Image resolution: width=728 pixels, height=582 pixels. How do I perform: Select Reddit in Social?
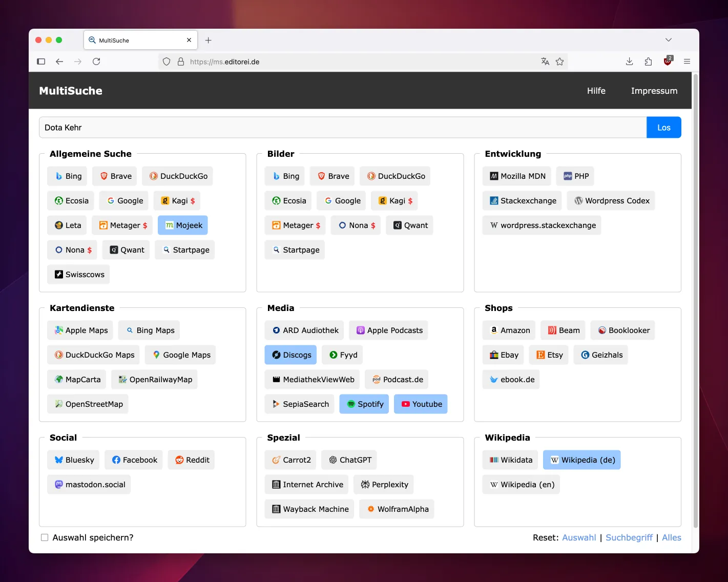pos(191,460)
